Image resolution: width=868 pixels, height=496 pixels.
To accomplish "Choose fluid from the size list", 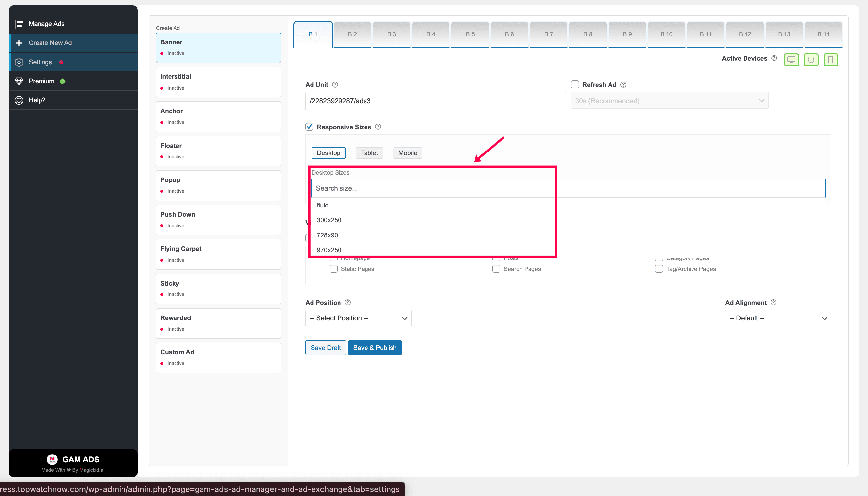I will tap(568, 205).
